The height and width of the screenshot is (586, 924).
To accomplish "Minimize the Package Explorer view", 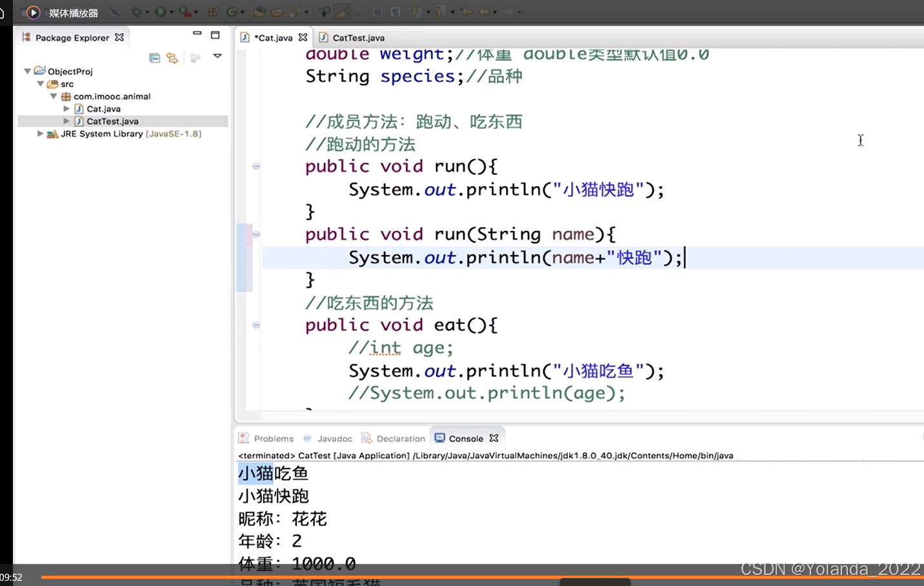I will (x=197, y=34).
